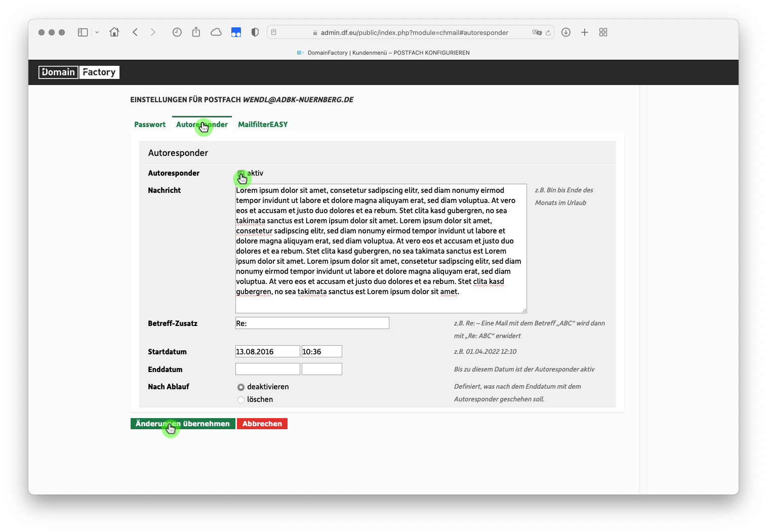Image resolution: width=767 pixels, height=532 pixels.
Task: Show downloads with the download icon
Action: (566, 32)
